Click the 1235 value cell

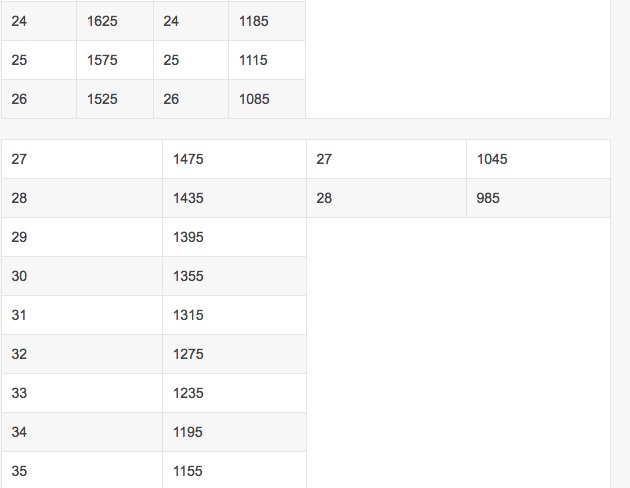[233, 393]
